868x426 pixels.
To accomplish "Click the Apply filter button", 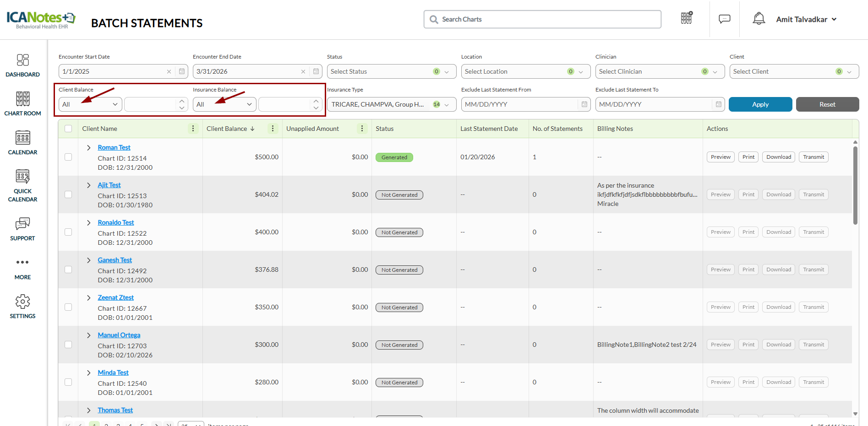I will [x=760, y=104].
